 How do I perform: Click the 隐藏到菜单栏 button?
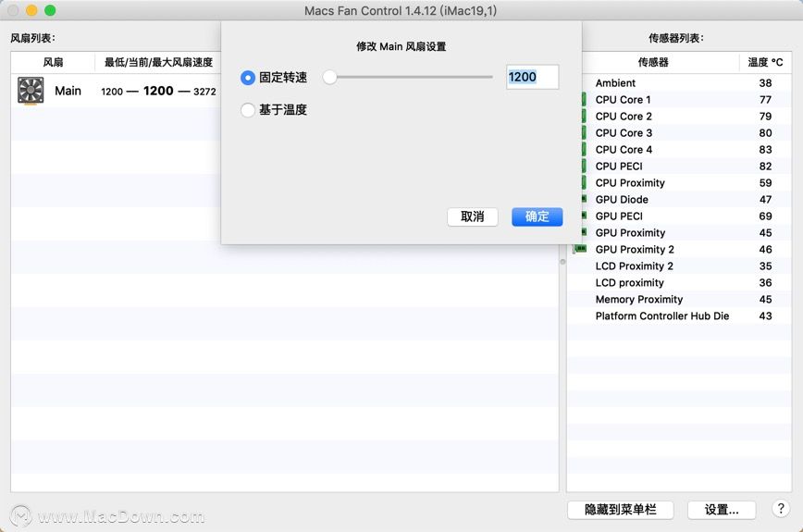click(x=620, y=510)
